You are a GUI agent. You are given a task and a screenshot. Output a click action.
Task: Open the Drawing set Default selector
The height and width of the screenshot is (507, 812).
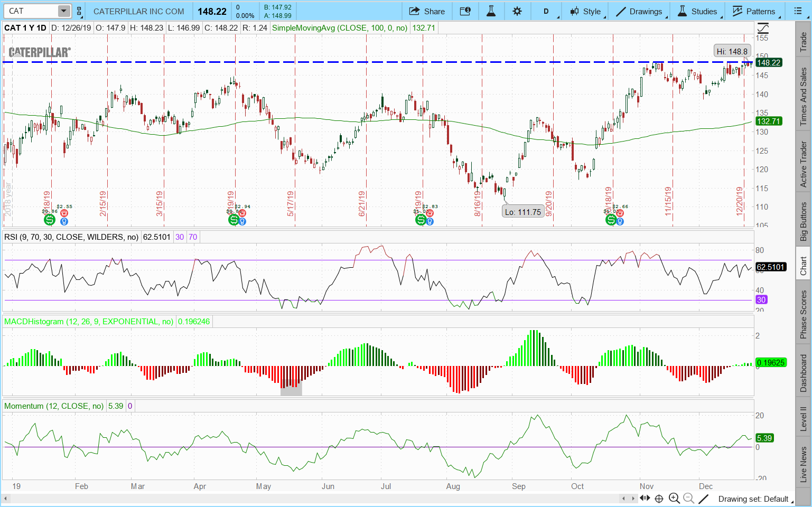pos(752,499)
